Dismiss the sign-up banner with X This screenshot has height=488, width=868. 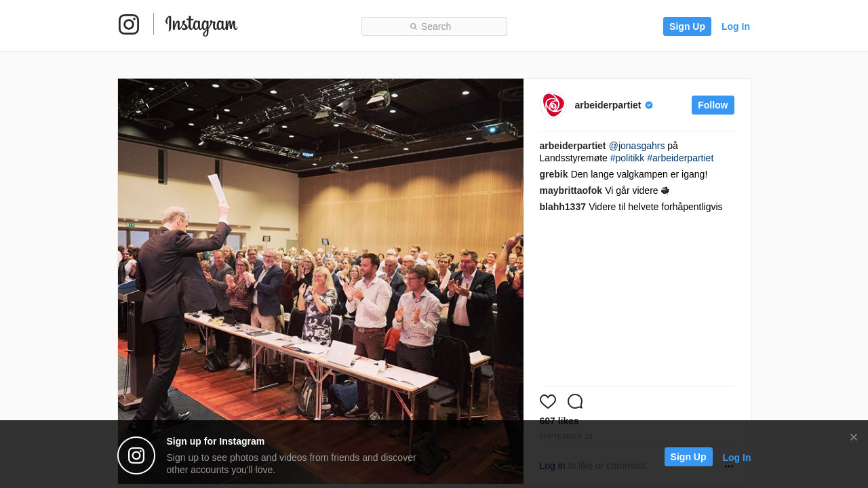(854, 437)
